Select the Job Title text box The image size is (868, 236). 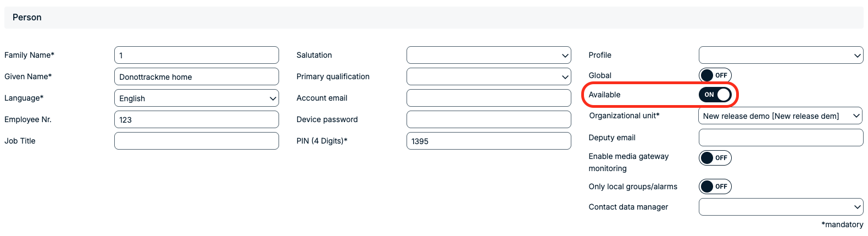tap(196, 141)
